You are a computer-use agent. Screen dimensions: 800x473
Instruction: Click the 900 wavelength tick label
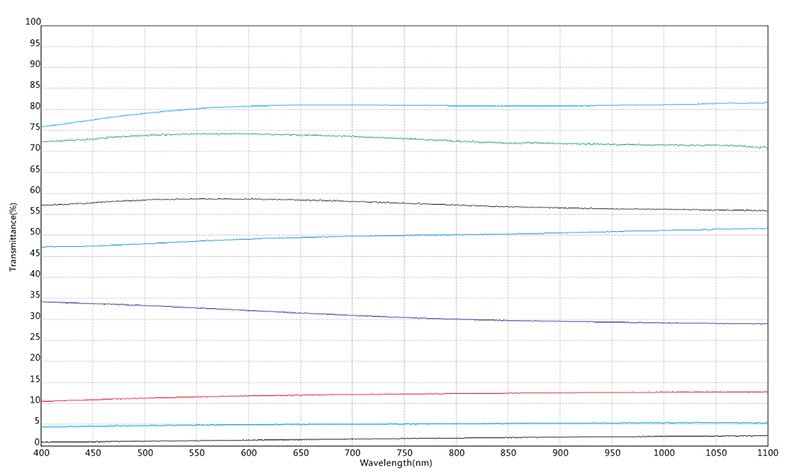tap(559, 452)
